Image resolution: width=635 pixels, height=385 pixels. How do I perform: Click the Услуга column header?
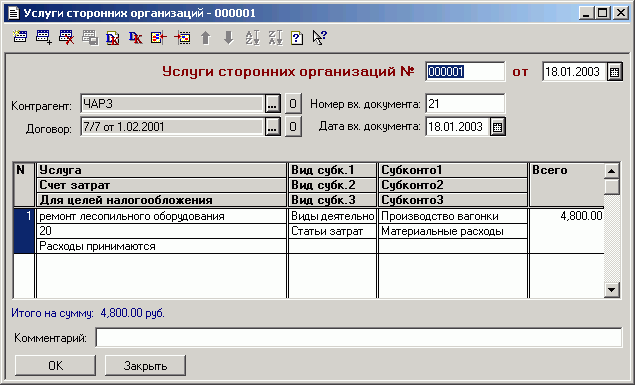pos(161,170)
